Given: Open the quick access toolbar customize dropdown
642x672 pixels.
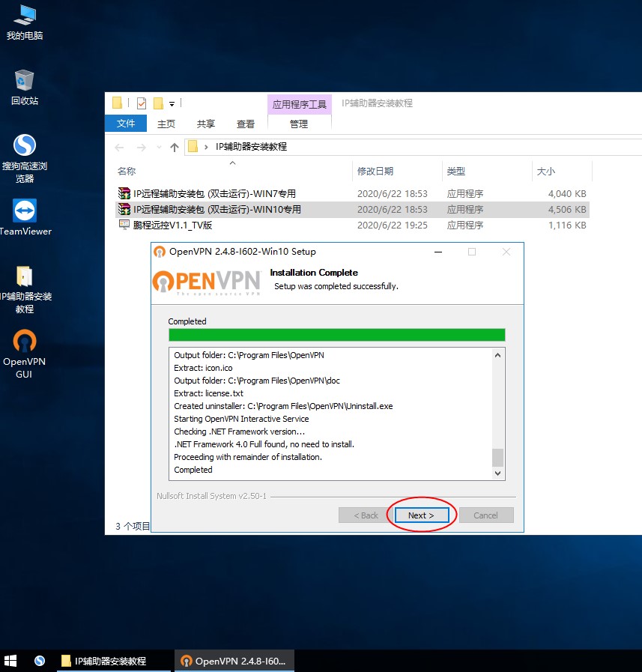Looking at the screenshot, I should (172, 103).
